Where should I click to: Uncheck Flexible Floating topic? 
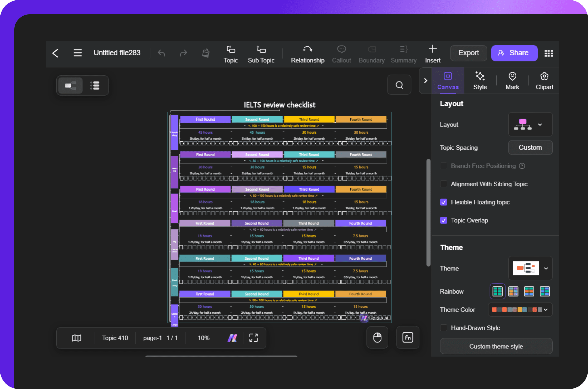click(444, 202)
